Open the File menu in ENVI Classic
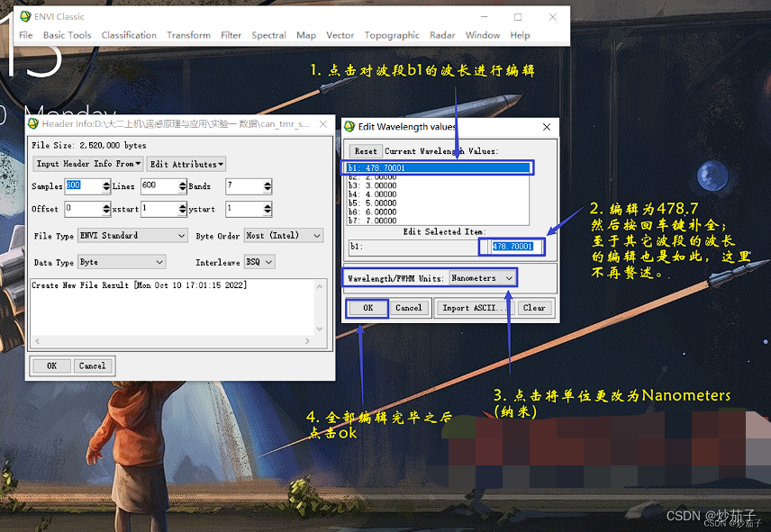Screen dimensions: 771x532 [x=25, y=35]
